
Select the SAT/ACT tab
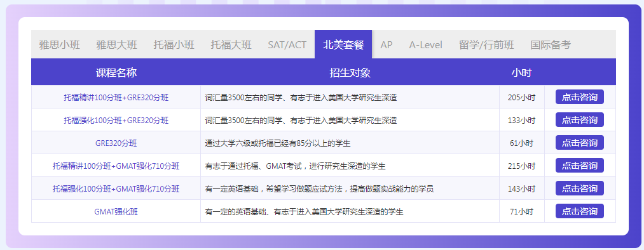[287, 44]
